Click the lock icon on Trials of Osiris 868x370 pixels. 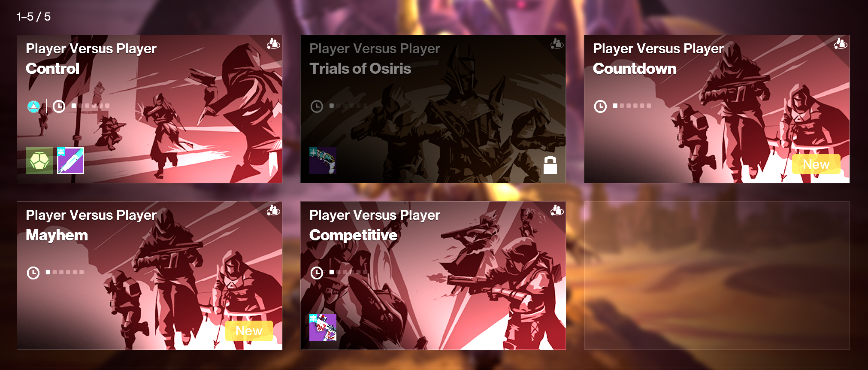coord(550,165)
